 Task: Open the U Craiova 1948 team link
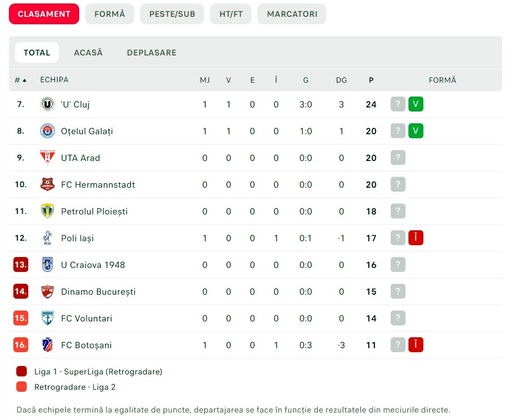click(93, 265)
